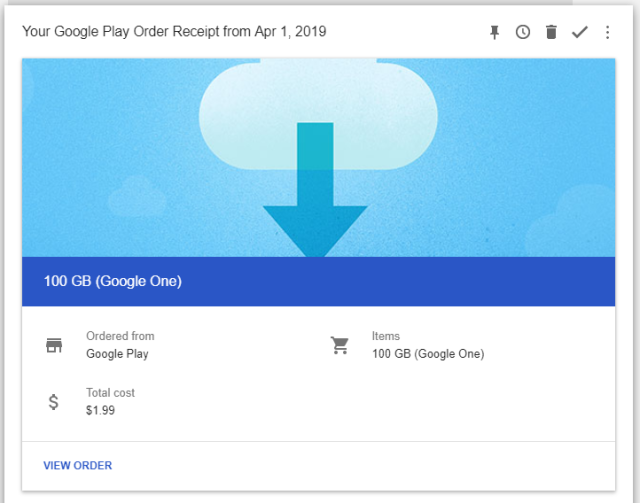This screenshot has width=640, height=503.
Task: Select the Items value '100 GB (Google One)'
Action: [x=428, y=354]
